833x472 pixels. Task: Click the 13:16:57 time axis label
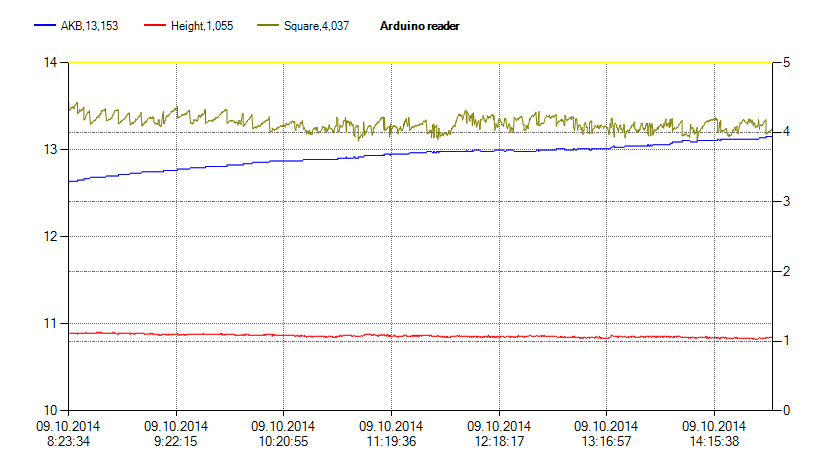[606, 440]
